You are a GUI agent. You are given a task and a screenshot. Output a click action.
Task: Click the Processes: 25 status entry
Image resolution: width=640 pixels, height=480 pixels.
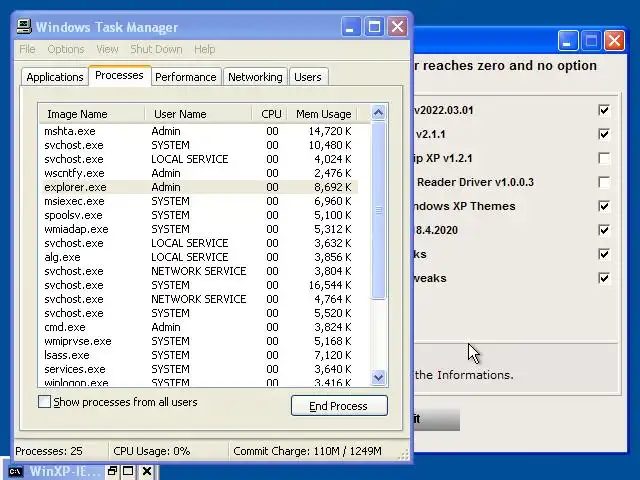coord(60,451)
